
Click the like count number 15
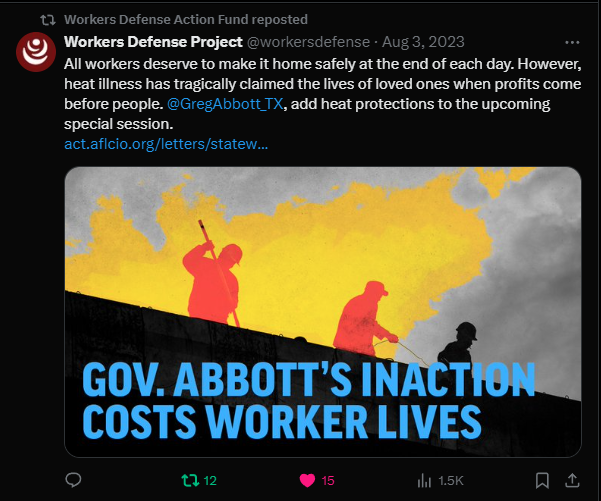[x=328, y=481]
